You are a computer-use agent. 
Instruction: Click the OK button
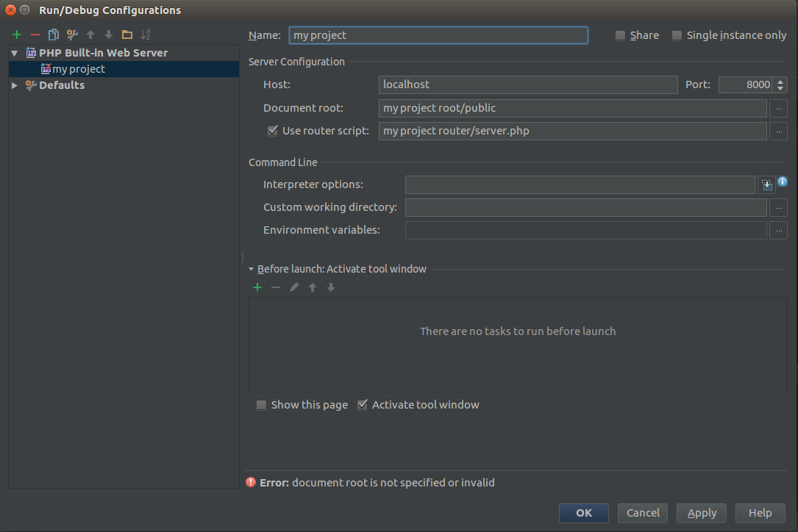pyautogui.click(x=583, y=513)
